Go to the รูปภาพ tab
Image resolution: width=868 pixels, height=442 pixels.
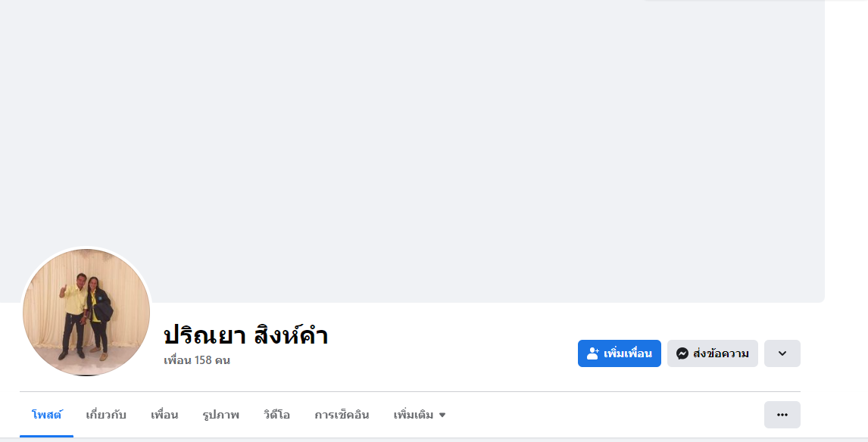coord(220,415)
